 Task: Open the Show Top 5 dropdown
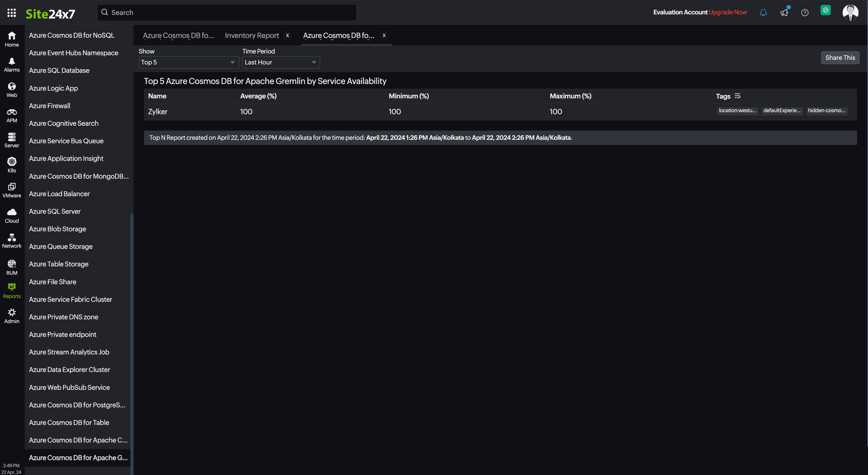(187, 62)
